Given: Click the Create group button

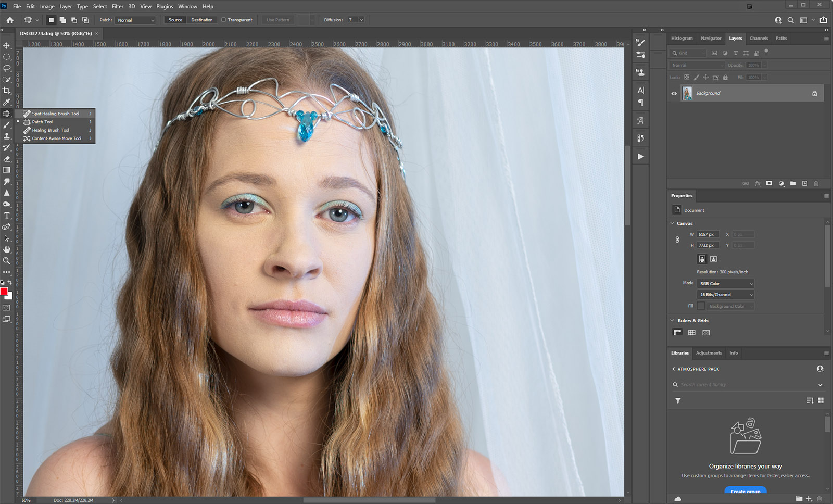Looking at the screenshot, I should tap(745, 491).
